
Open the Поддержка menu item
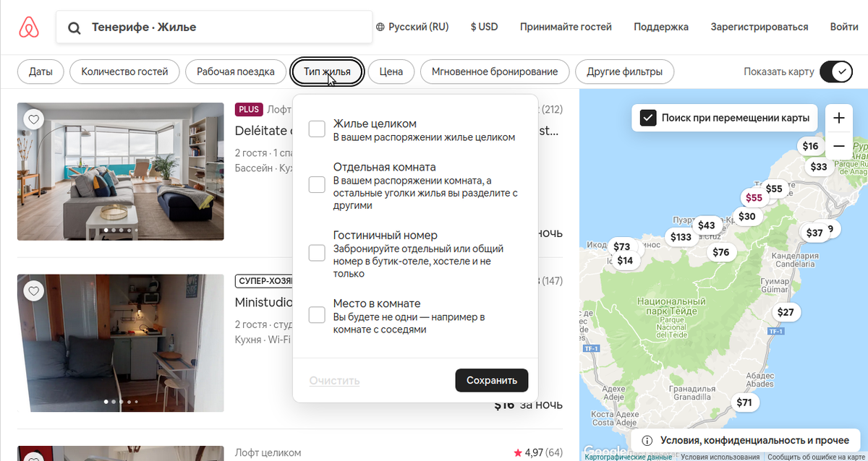pyautogui.click(x=660, y=26)
